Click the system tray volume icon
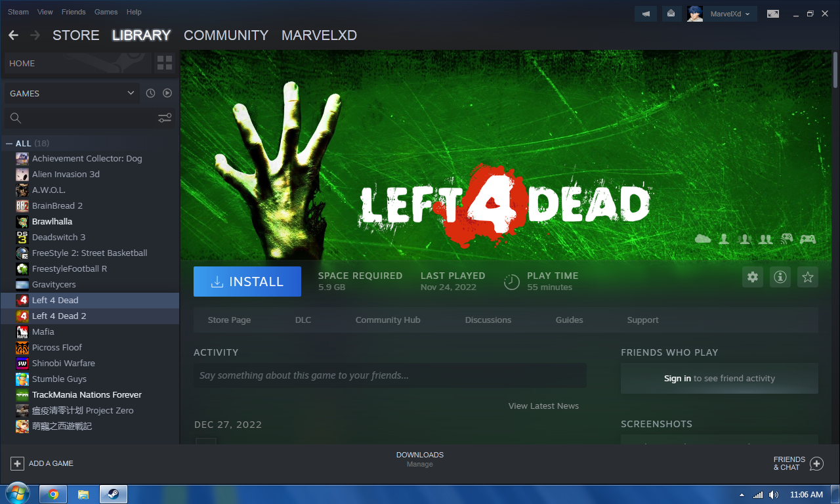This screenshot has width=840, height=504. (774, 495)
